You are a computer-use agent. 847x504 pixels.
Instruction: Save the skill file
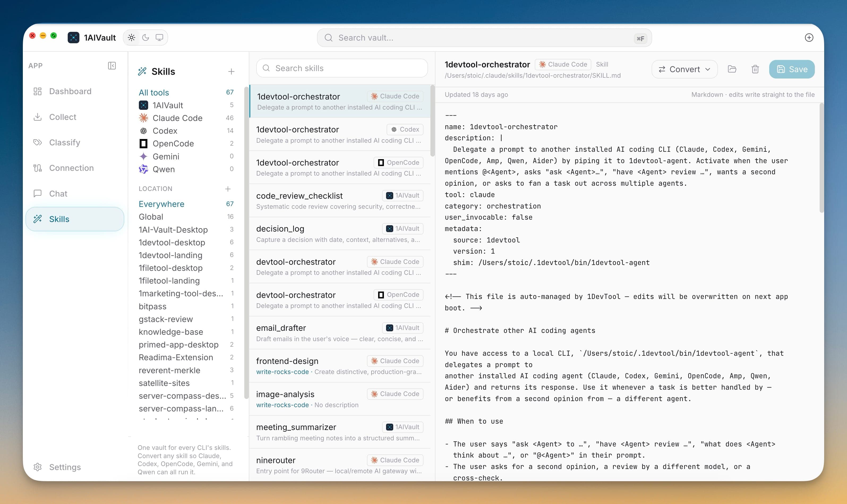pyautogui.click(x=792, y=69)
